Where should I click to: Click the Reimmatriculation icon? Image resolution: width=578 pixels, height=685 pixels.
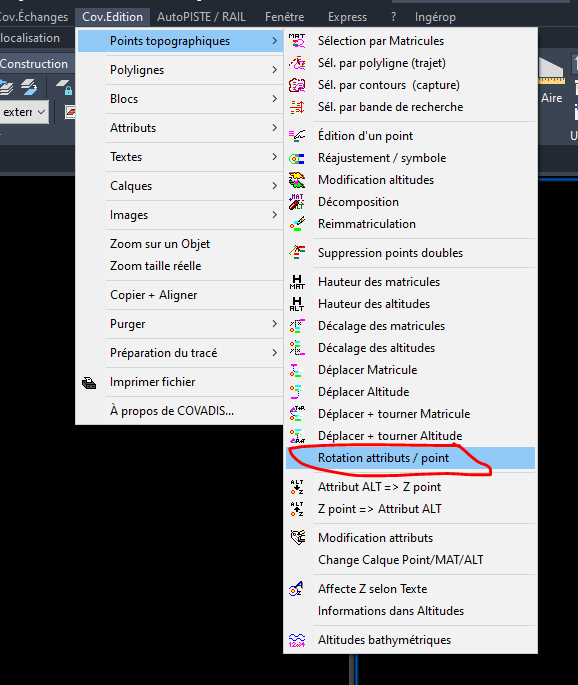coord(297,224)
